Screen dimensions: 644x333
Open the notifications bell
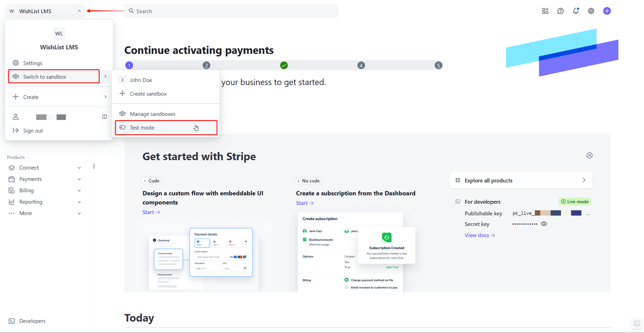576,11
